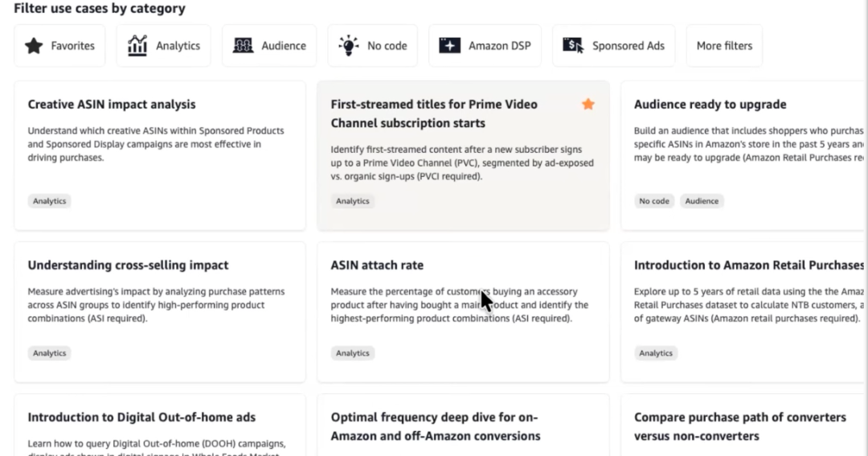Click Analytics tag on Creative ASIN card
The image size is (868, 456).
click(x=50, y=201)
